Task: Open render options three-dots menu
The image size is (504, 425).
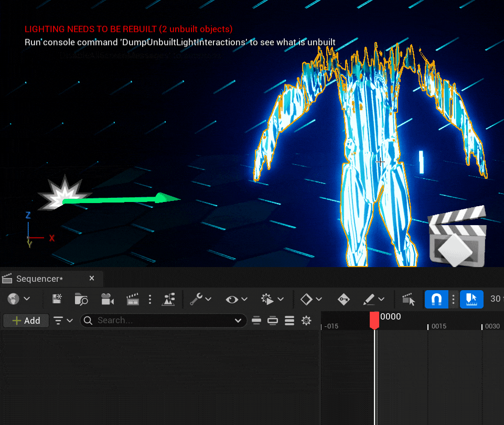Action: pos(150,299)
